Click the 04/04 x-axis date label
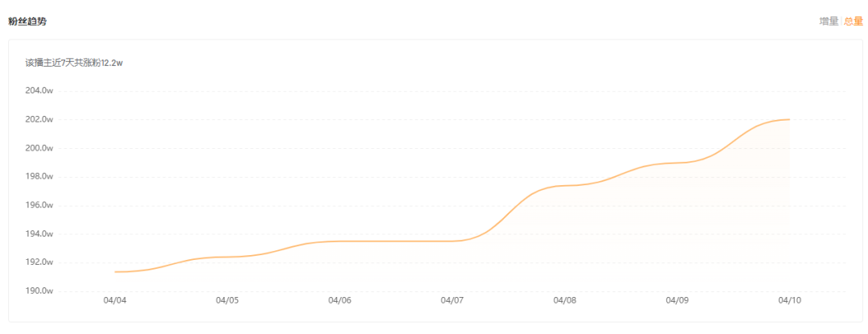 click(115, 301)
